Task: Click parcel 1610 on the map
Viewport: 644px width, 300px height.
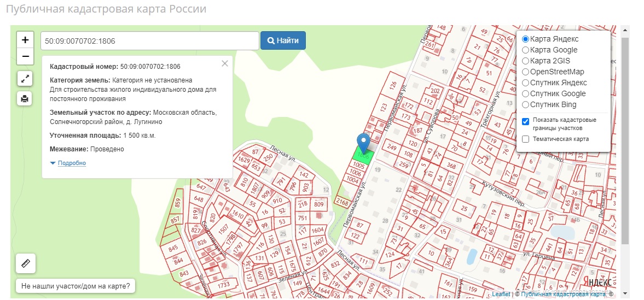Action: pyautogui.click(x=238, y=214)
